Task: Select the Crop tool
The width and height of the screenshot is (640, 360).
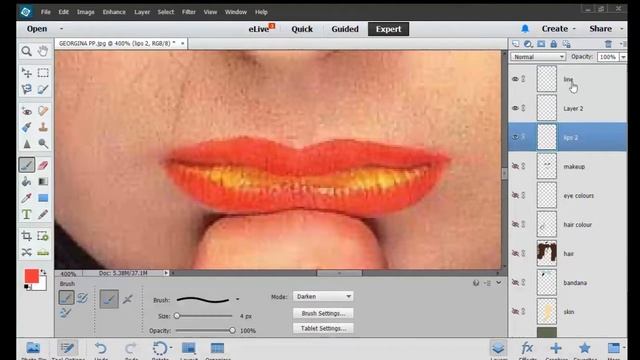Action: [27, 236]
